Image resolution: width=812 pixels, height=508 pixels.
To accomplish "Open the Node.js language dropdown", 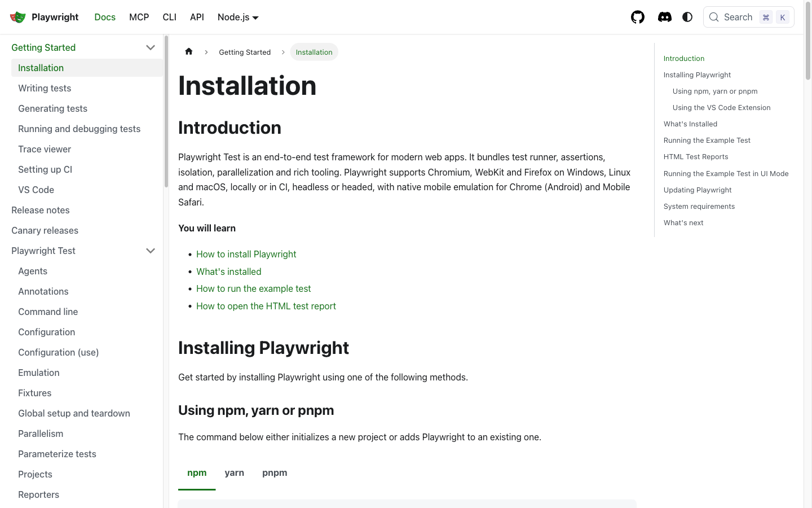I will coord(238,17).
